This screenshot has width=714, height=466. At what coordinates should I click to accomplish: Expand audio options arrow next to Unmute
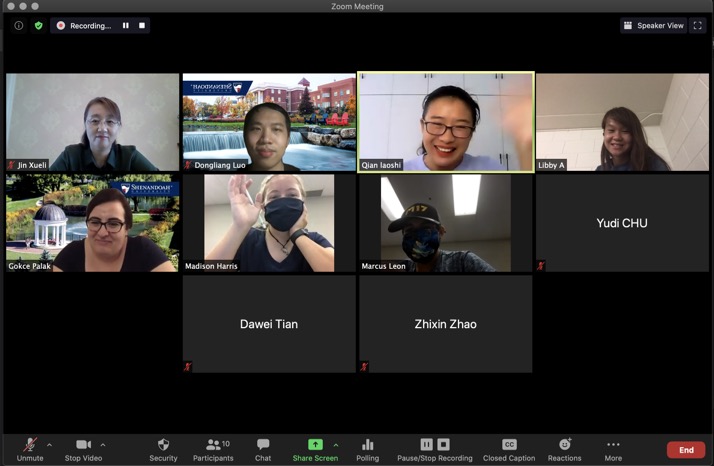[49, 445]
